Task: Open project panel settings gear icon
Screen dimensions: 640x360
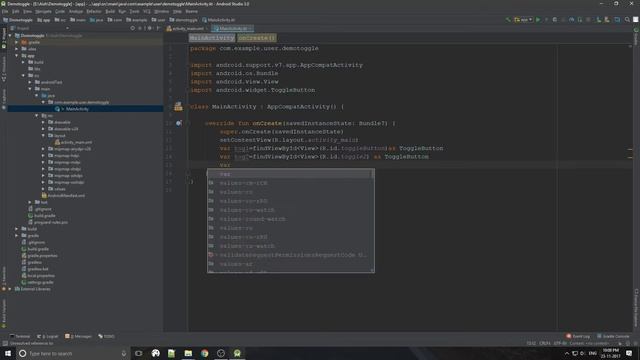Action: 150,28
